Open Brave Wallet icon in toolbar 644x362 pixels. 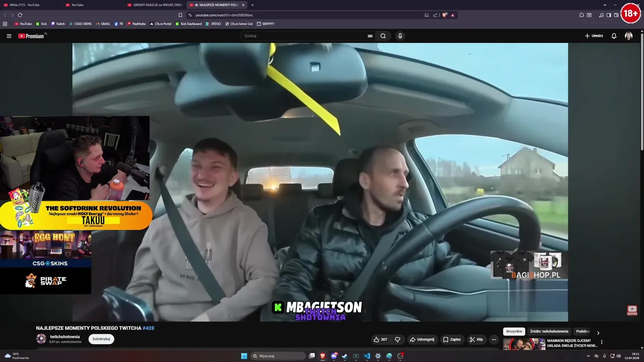point(616,15)
